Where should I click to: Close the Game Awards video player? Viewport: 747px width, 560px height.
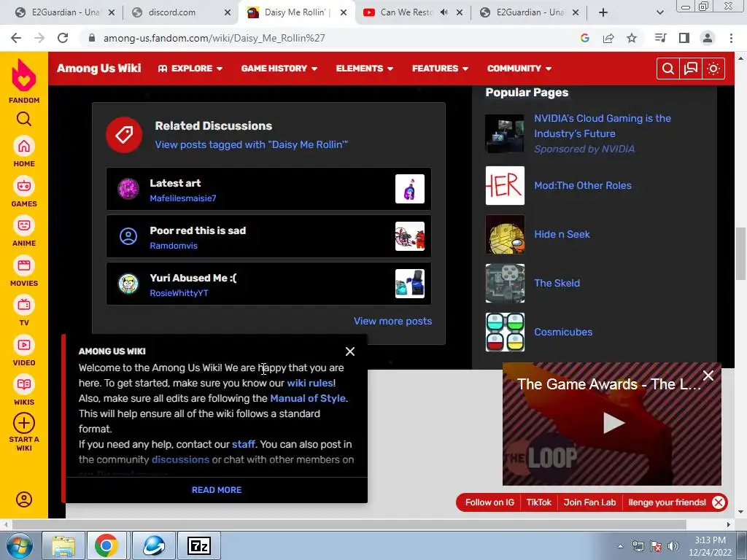pos(708,376)
